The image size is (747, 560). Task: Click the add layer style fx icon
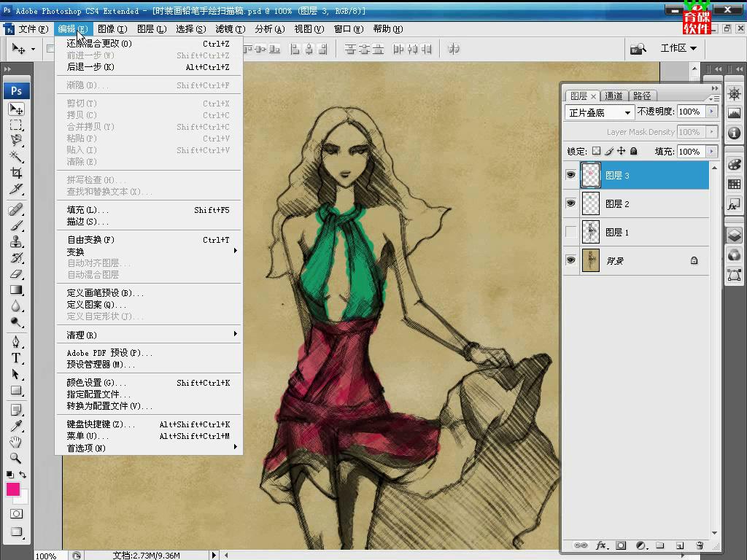click(x=601, y=545)
